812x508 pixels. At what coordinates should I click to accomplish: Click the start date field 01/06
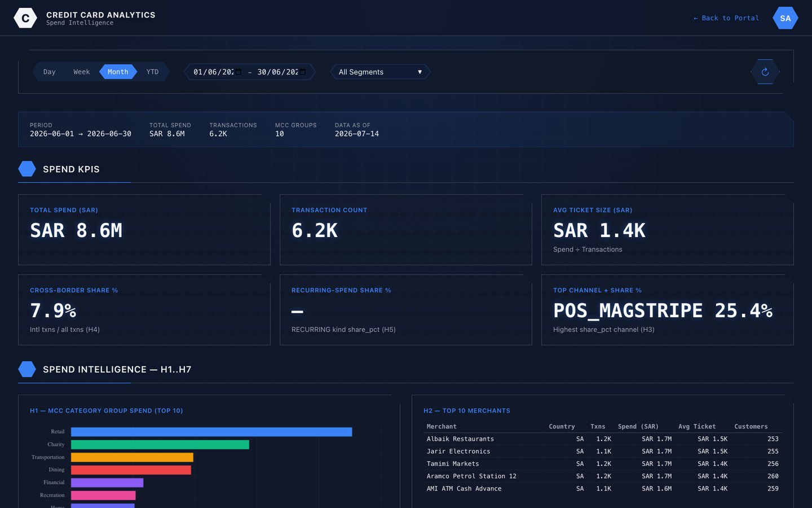point(217,72)
